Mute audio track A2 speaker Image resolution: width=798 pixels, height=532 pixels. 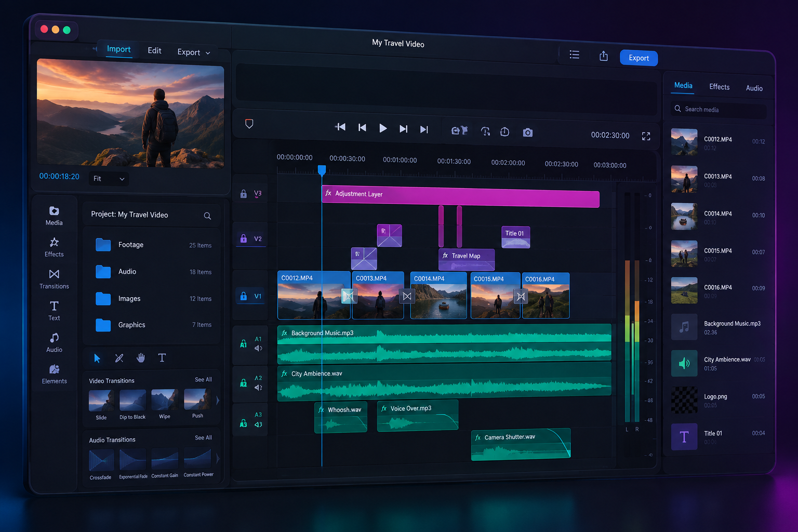[x=258, y=388]
